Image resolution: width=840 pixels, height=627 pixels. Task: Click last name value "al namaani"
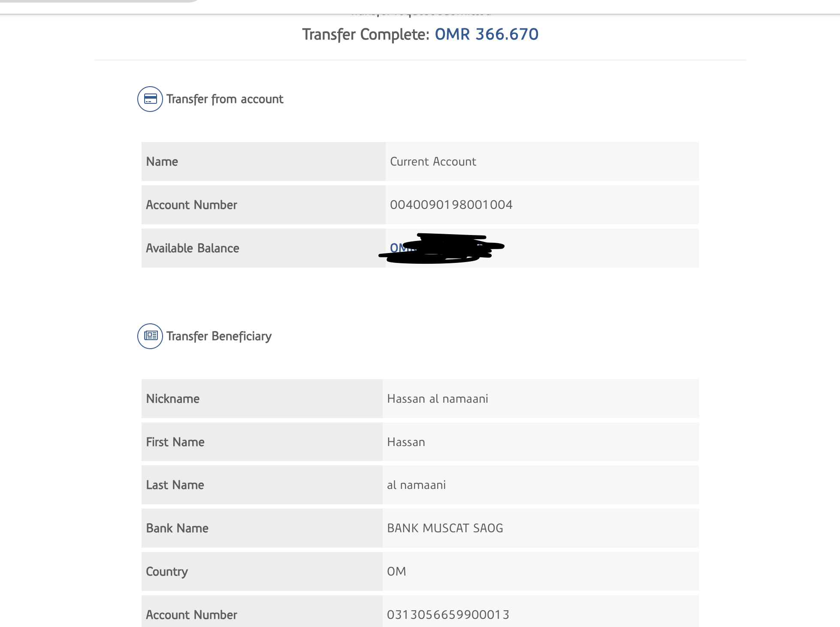pos(416,485)
